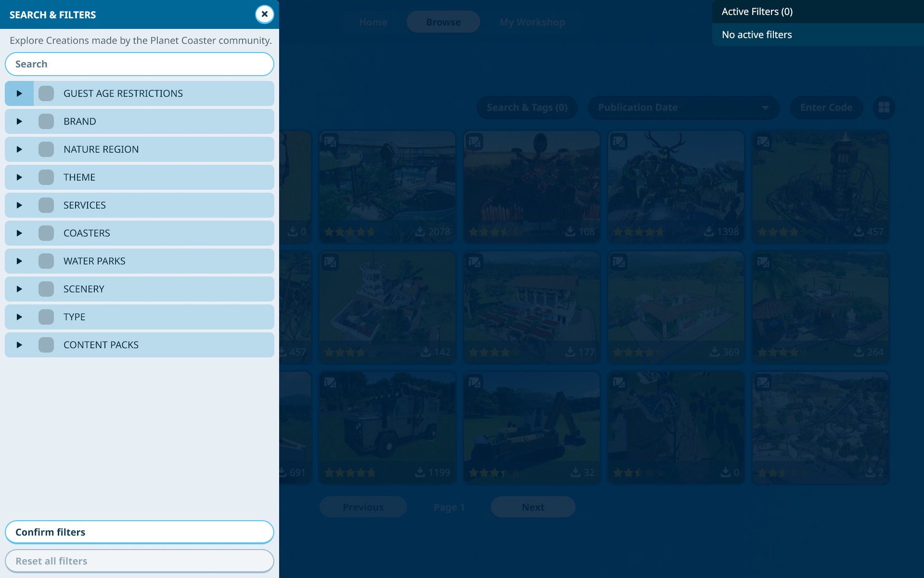
Task: Expand the Nature Region category
Action: pos(19,149)
